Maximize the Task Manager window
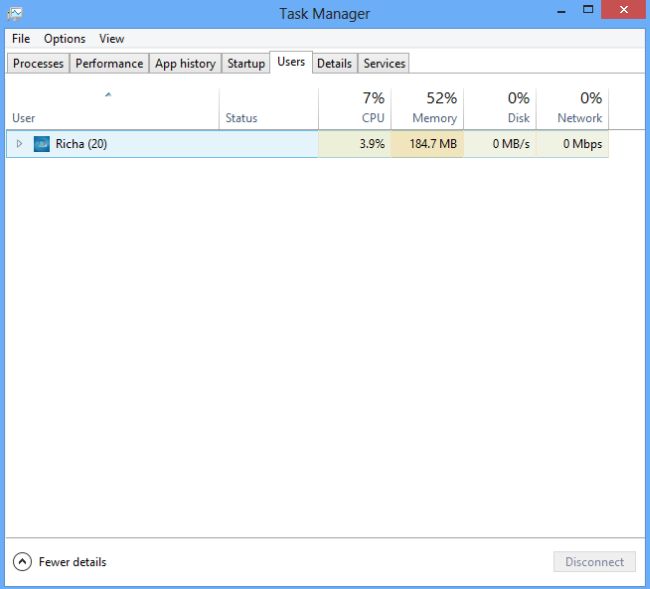650x589 pixels. (x=588, y=10)
